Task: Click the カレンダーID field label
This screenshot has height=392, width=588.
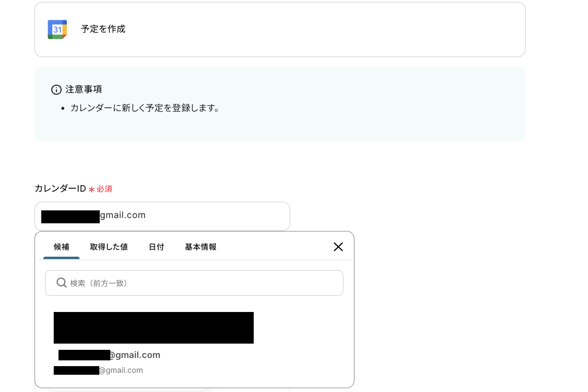Action: pos(60,189)
